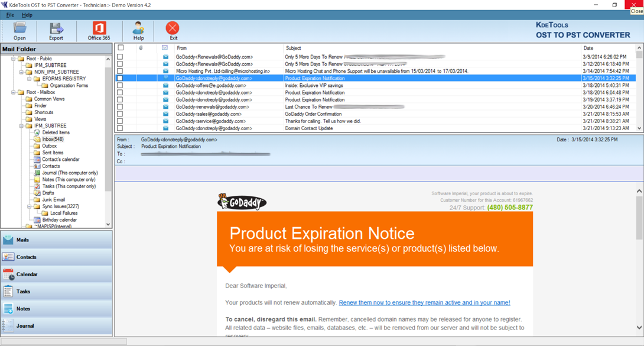Open the File menu
The width and height of the screenshot is (644, 346).
point(10,15)
